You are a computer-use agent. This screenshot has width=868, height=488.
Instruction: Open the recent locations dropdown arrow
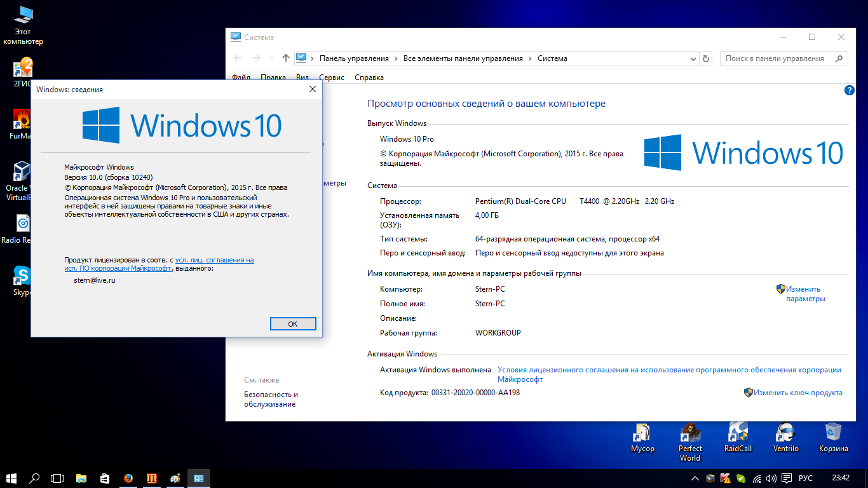coord(272,58)
